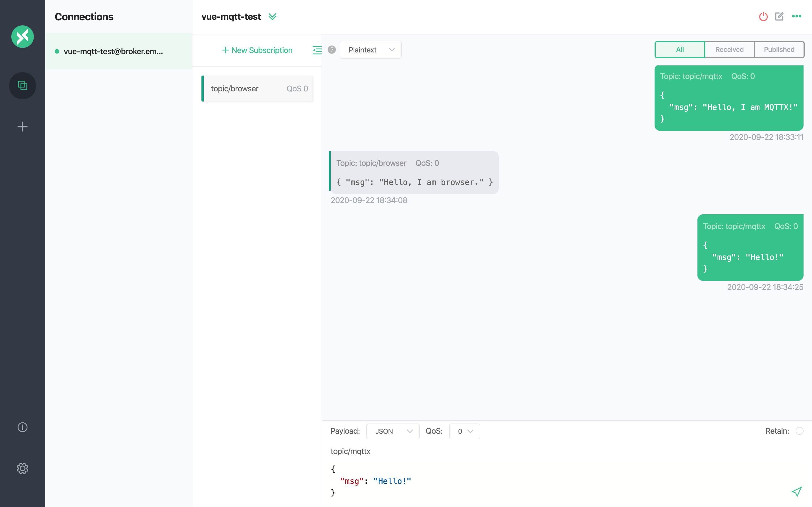Open the three-dots more options menu
The height and width of the screenshot is (507, 812).
796,16
